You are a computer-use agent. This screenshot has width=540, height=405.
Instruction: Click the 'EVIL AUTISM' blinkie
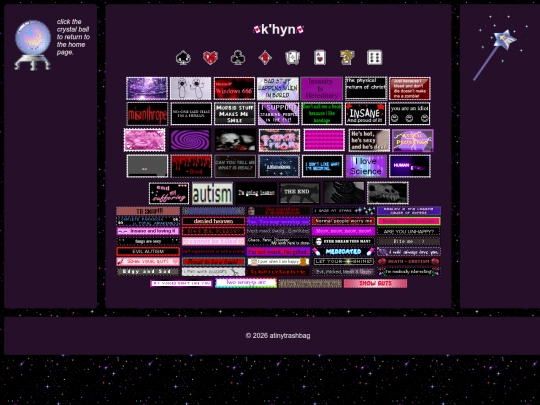click(148, 251)
